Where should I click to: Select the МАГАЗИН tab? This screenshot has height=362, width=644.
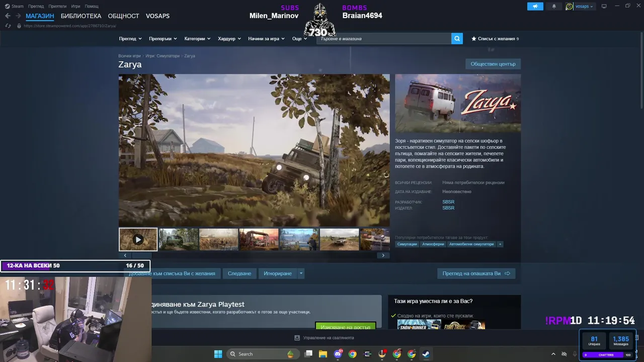coord(40,16)
